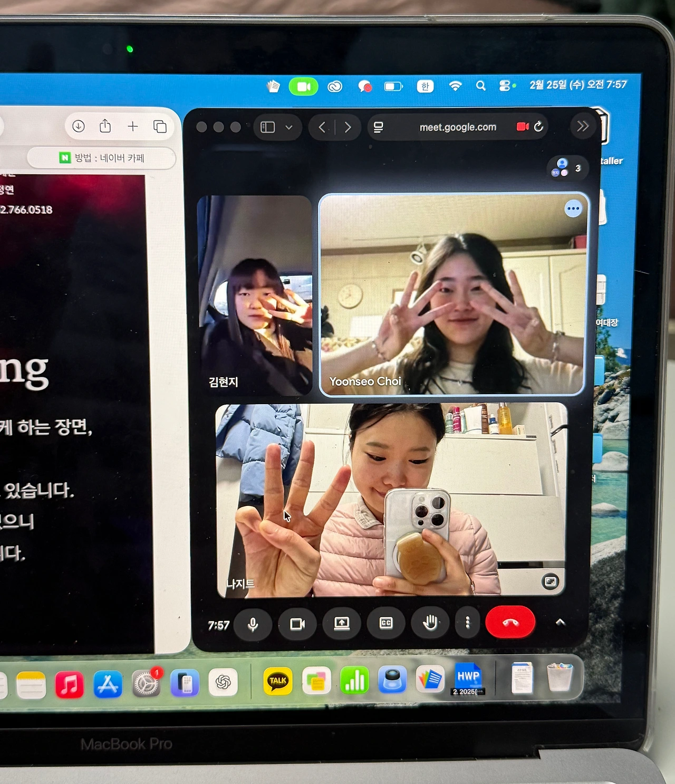Open the battery status menu

point(393,86)
